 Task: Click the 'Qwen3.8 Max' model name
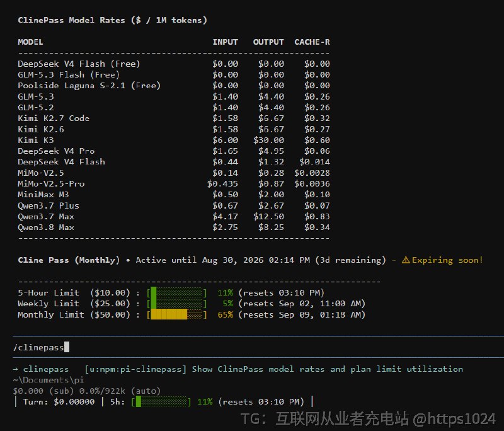click(x=46, y=227)
